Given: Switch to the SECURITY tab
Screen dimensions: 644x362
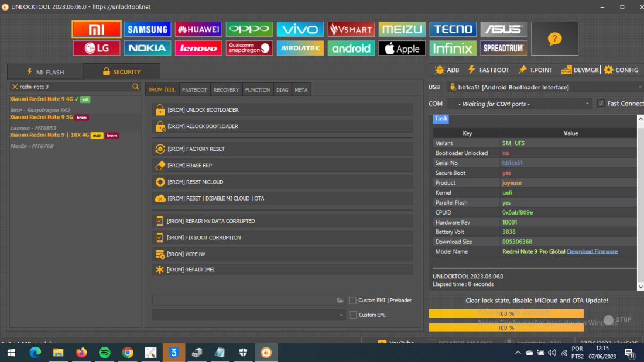Looking at the screenshot, I should pos(122,71).
